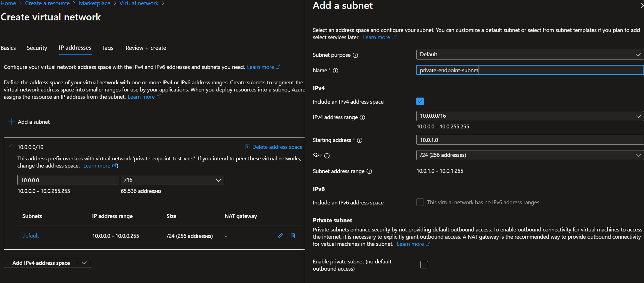This screenshot has width=644, height=283.
Task: Click Add IPv4 address space button
Action: (x=41, y=263)
